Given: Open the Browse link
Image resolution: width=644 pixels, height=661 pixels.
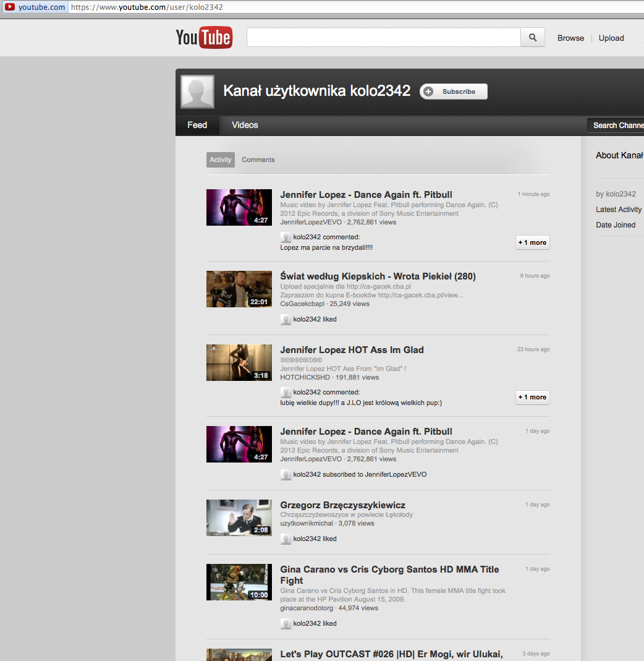Looking at the screenshot, I should (x=570, y=38).
